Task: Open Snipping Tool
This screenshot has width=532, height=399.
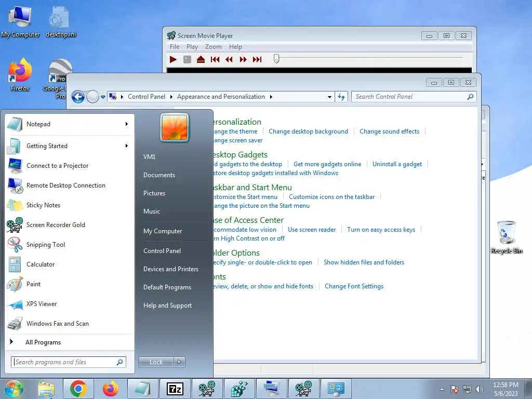Action: (69, 244)
